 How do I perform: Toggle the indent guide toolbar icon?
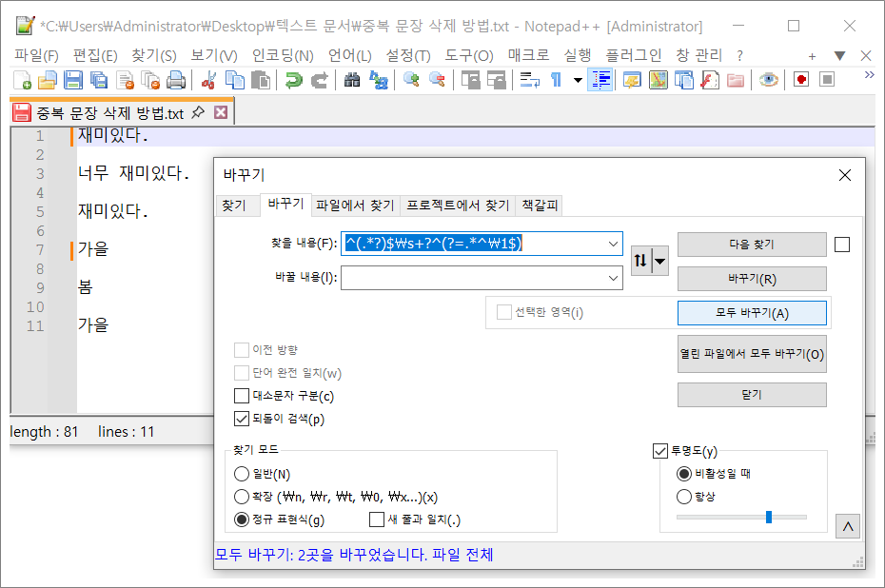[600, 80]
